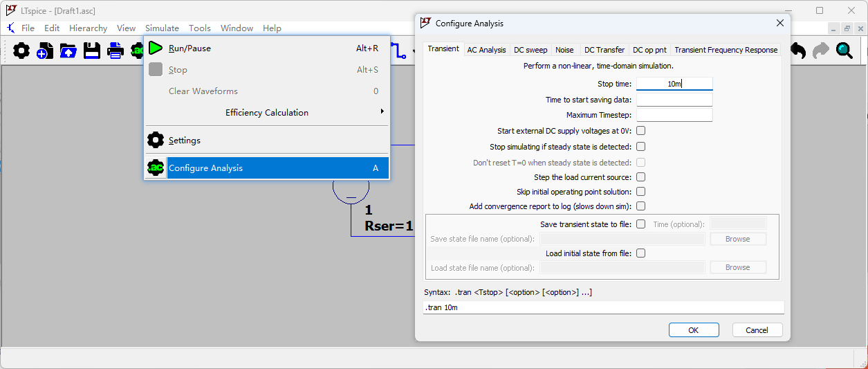Screen dimensions: 868x369
Task: Check Load initial state from file
Action: (x=641, y=253)
